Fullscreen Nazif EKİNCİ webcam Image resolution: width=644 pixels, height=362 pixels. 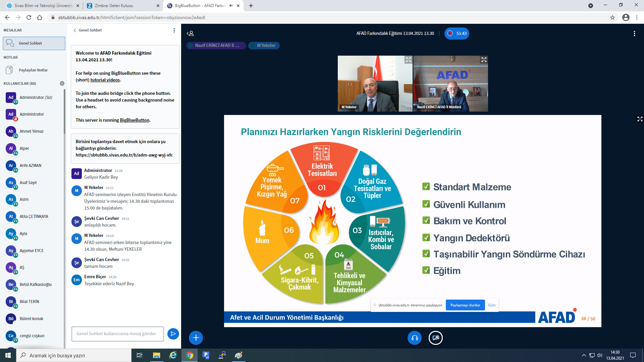click(484, 60)
